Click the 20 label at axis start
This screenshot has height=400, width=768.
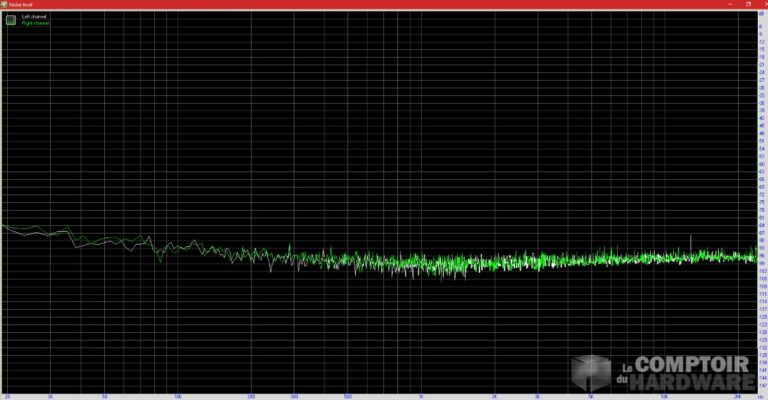click(8, 395)
